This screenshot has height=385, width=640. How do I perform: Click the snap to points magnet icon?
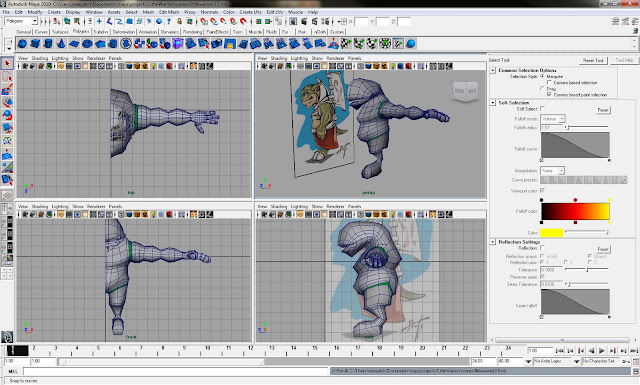click(223, 21)
